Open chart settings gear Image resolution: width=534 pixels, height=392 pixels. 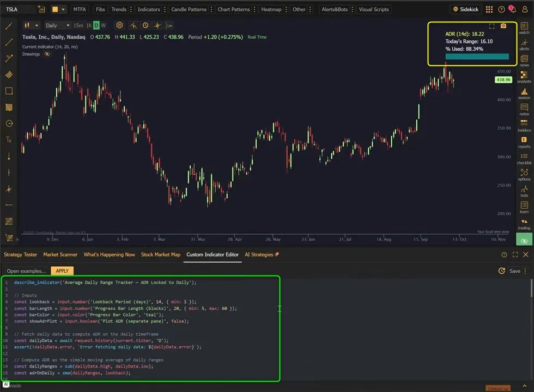tap(119, 25)
